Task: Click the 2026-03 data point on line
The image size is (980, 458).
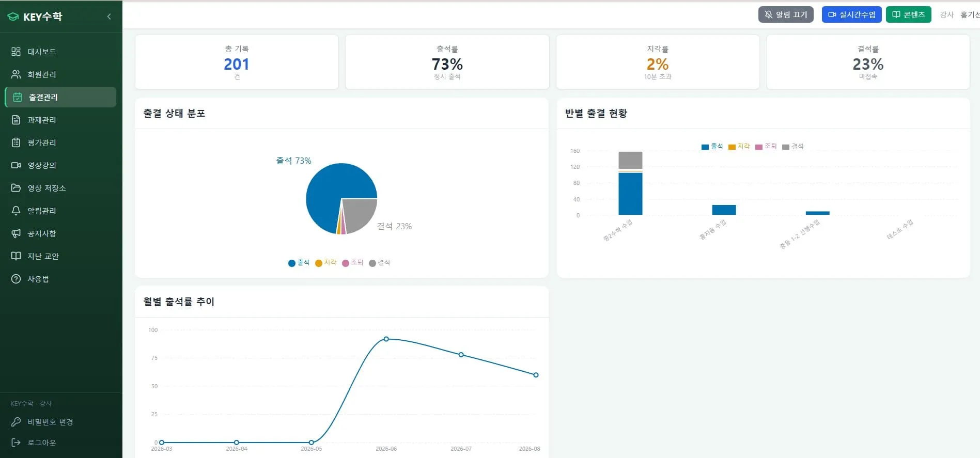Action: 162,443
